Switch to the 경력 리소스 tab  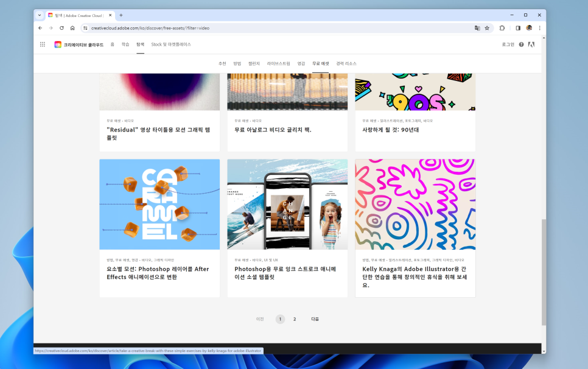click(x=346, y=63)
